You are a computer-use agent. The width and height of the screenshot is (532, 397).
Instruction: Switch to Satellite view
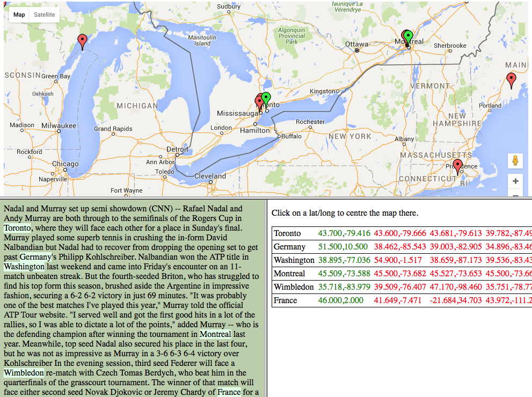point(45,14)
